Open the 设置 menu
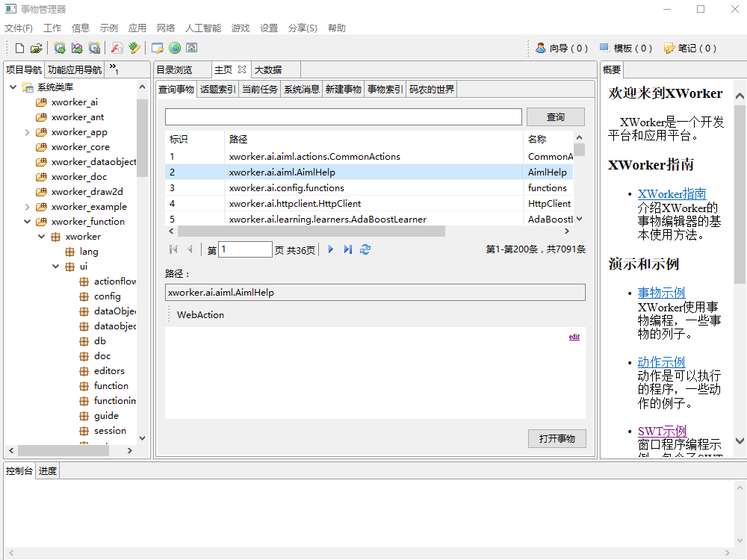The image size is (747, 560). 269,28
